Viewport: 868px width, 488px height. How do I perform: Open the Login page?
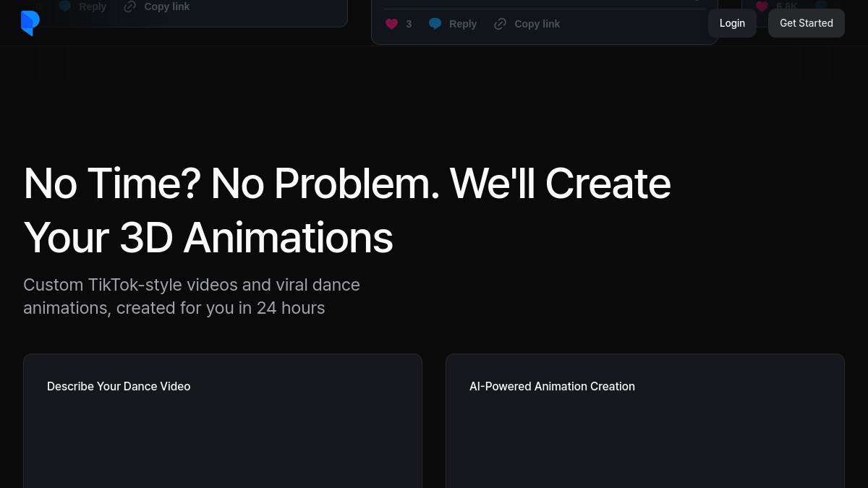point(732,23)
